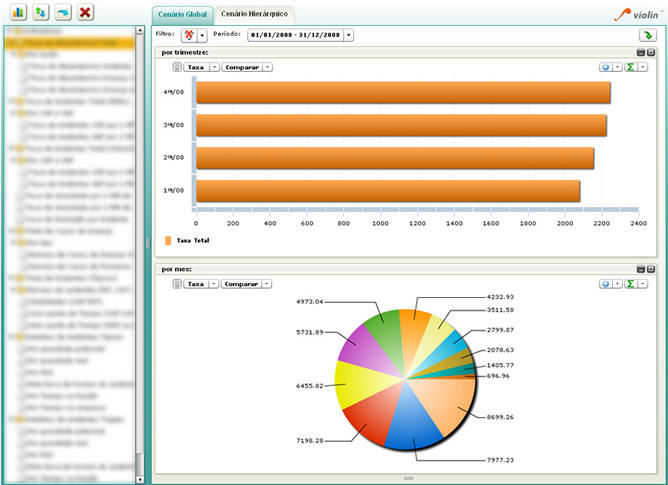The image size is (668, 485).
Task: Click the Comparar button in por trimestre
Action: [242, 67]
